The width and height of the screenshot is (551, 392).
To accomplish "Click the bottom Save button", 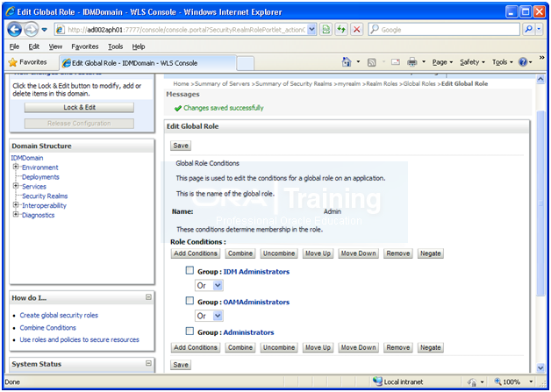I will pos(181,365).
